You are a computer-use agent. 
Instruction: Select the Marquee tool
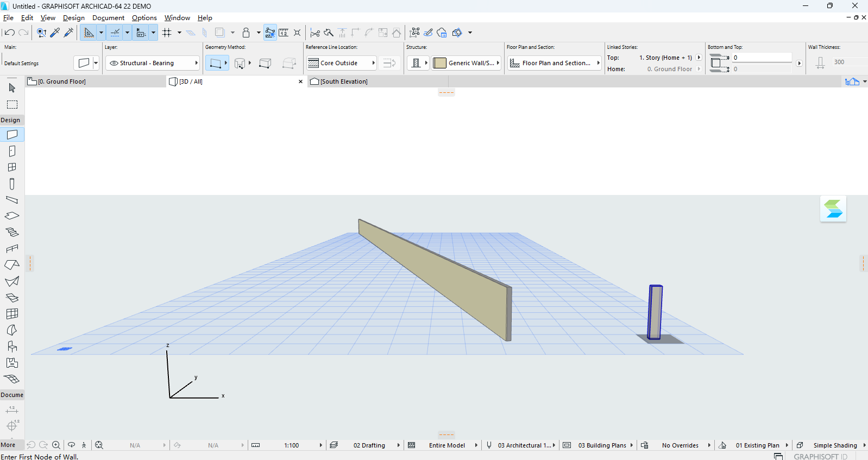[12, 104]
